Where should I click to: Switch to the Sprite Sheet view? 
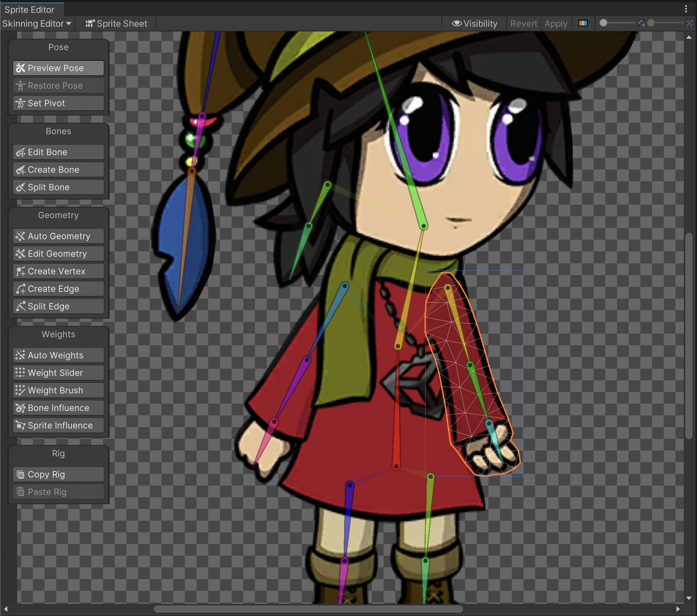click(116, 24)
